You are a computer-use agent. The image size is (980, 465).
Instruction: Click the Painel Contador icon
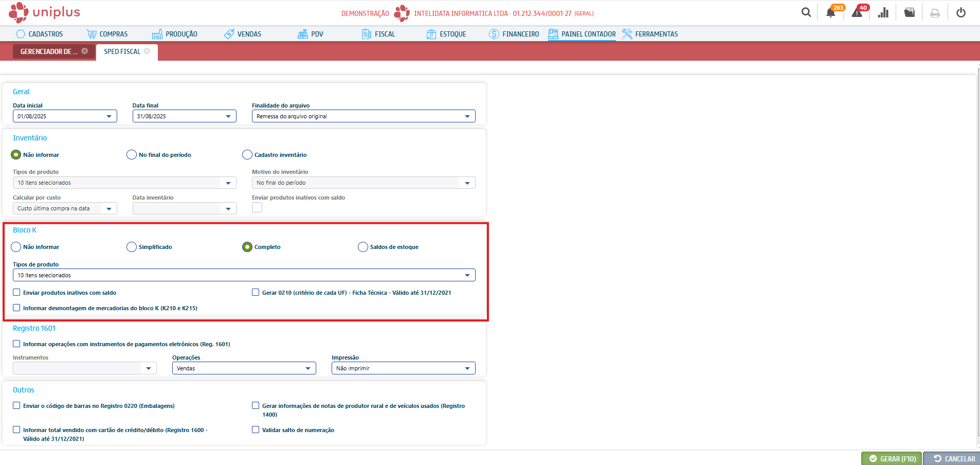pyautogui.click(x=553, y=34)
